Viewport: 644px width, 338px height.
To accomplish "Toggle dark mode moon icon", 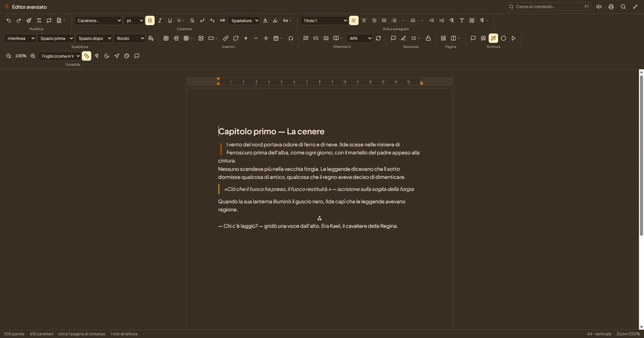I will pos(107,56).
